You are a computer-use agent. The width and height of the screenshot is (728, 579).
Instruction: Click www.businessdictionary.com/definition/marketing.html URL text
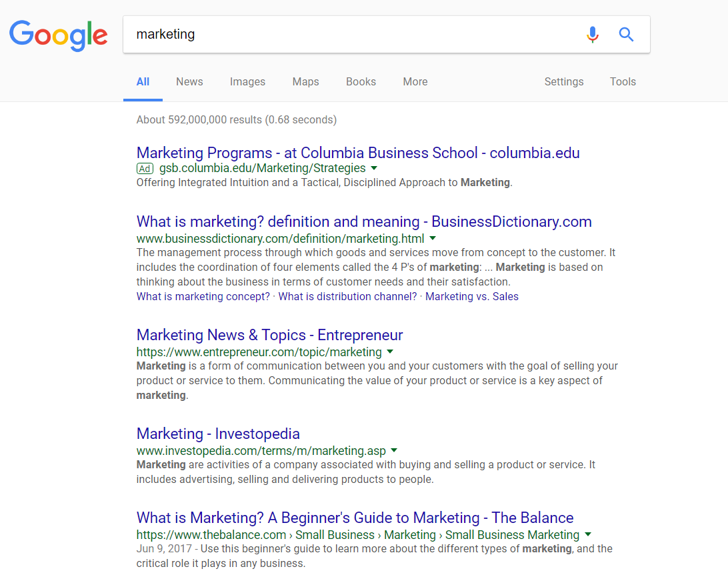point(281,238)
